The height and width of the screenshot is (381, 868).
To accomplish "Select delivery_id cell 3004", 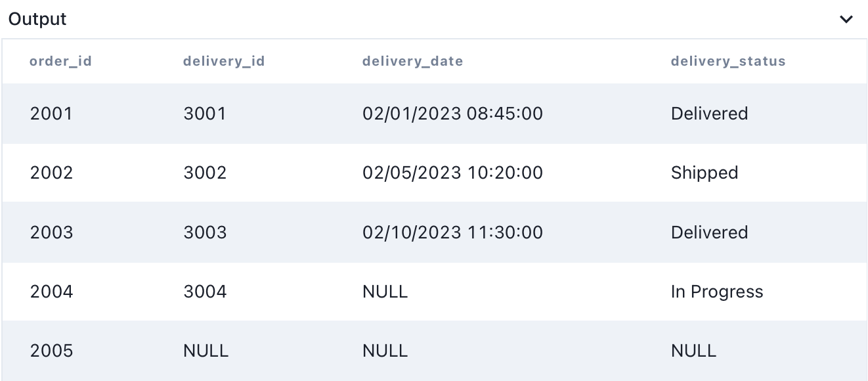I will (205, 292).
